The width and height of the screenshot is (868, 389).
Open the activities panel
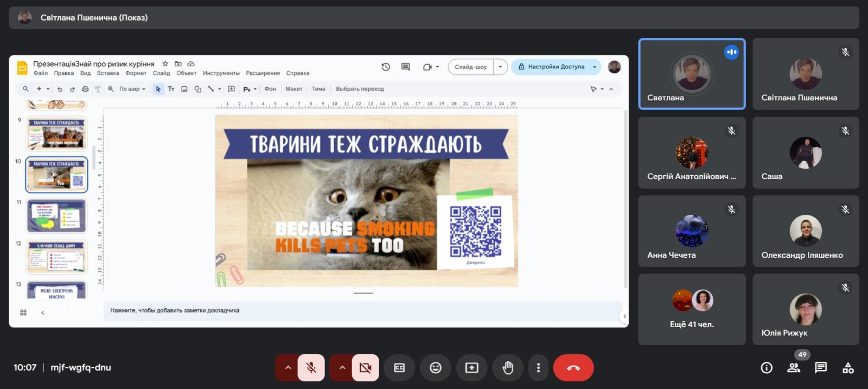[x=847, y=368]
